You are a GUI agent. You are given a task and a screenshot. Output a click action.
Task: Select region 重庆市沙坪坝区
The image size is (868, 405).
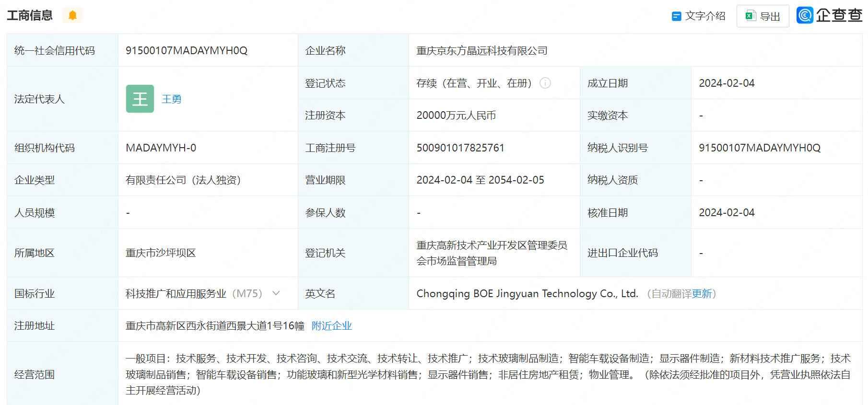(x=161, y=253)
